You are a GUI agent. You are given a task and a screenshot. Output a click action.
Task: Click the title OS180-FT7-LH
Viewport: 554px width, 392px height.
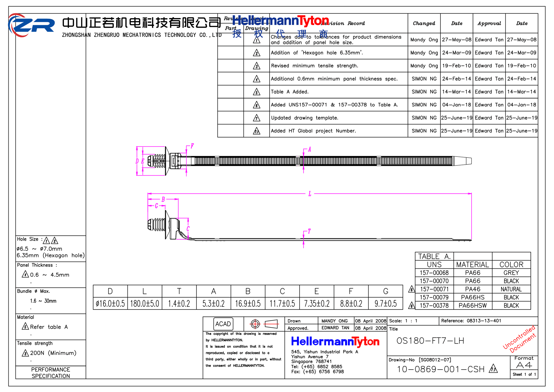[430, 341]
